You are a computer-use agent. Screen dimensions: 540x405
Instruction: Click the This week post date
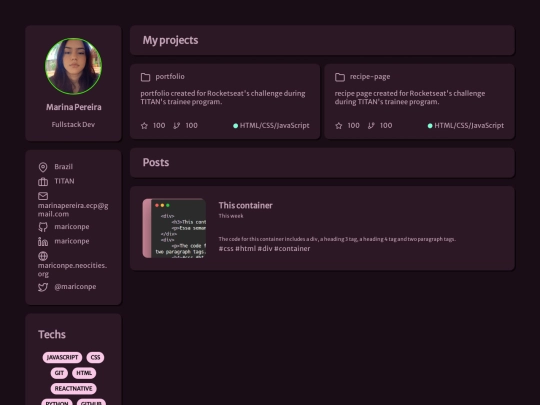pyautogui.click(x=231, y=216)
